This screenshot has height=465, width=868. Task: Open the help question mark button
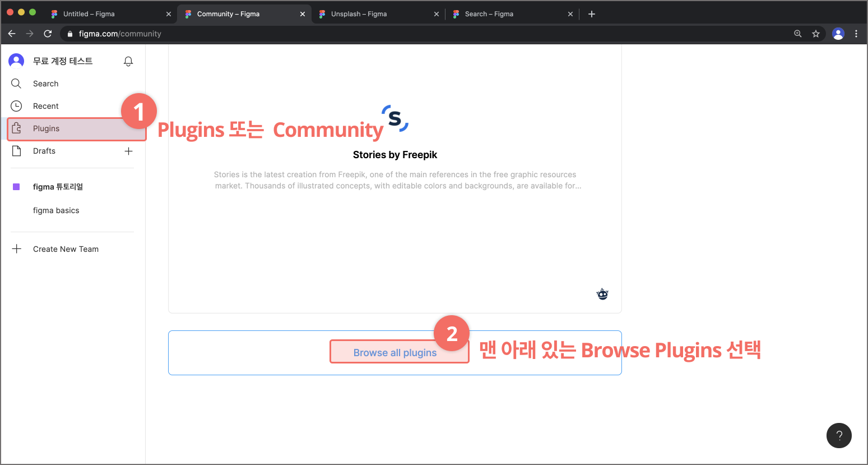click(839, 435)
